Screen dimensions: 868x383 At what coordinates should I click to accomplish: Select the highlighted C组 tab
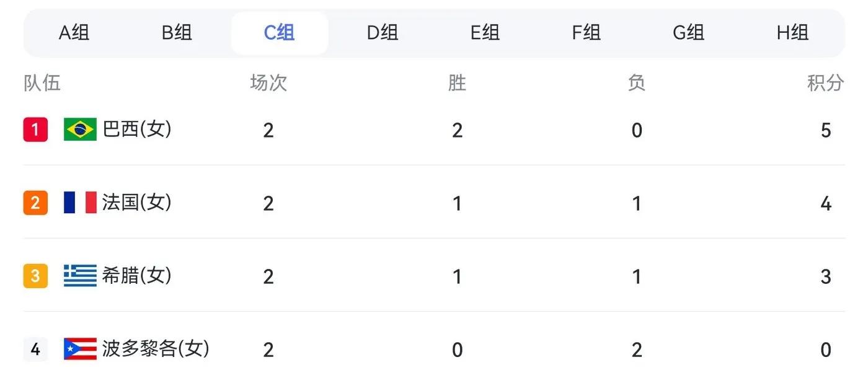280,33
